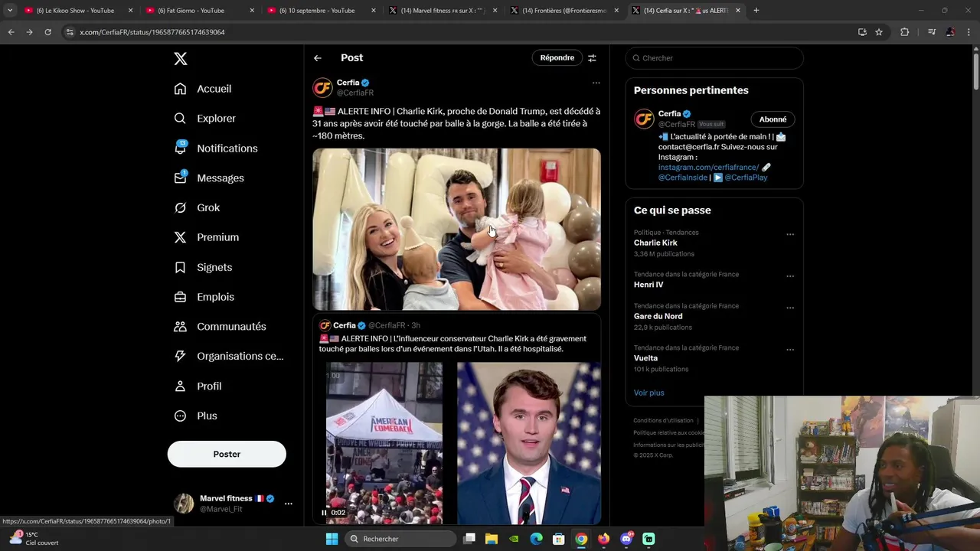Pause the quoted post video

pyautogui.click(x=325, y=513)
